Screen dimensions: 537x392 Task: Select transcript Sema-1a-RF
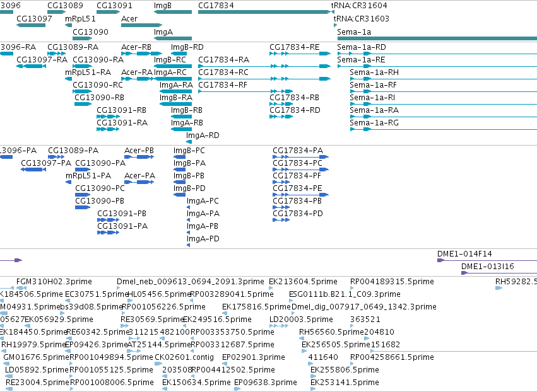(x=374, y=85)
